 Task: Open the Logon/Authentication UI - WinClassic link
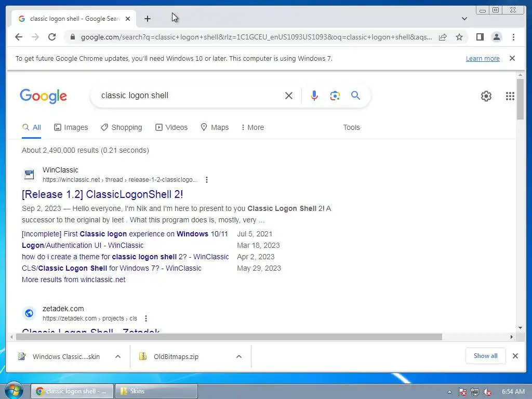(83, 245)
